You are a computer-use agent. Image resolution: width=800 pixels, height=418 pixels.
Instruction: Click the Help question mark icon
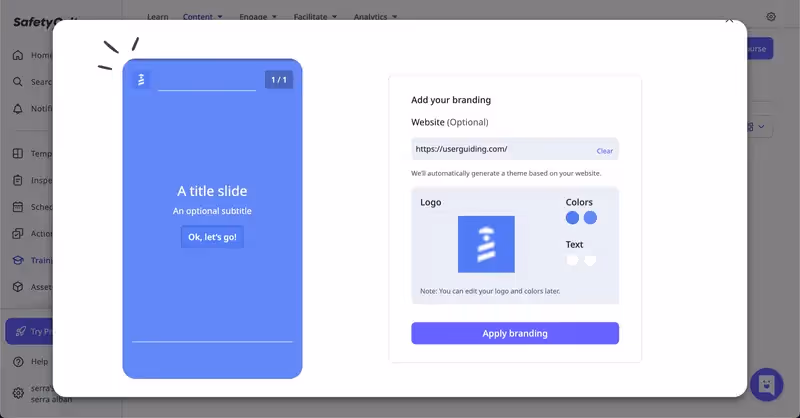[x=18, y=361]
